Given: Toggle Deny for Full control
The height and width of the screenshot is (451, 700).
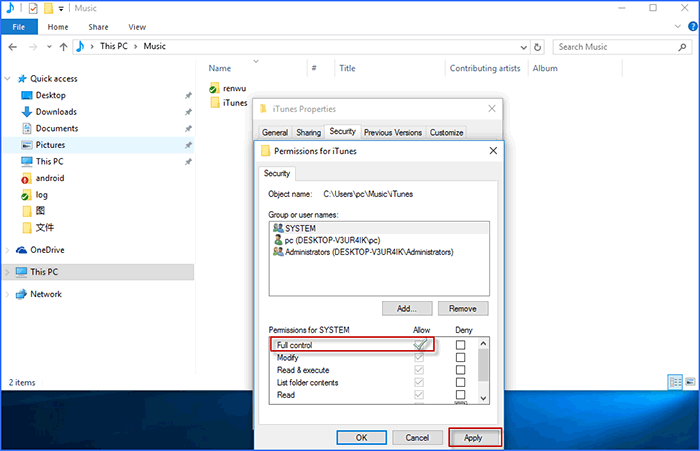Looking at the screenshot, I should (460, 345).
